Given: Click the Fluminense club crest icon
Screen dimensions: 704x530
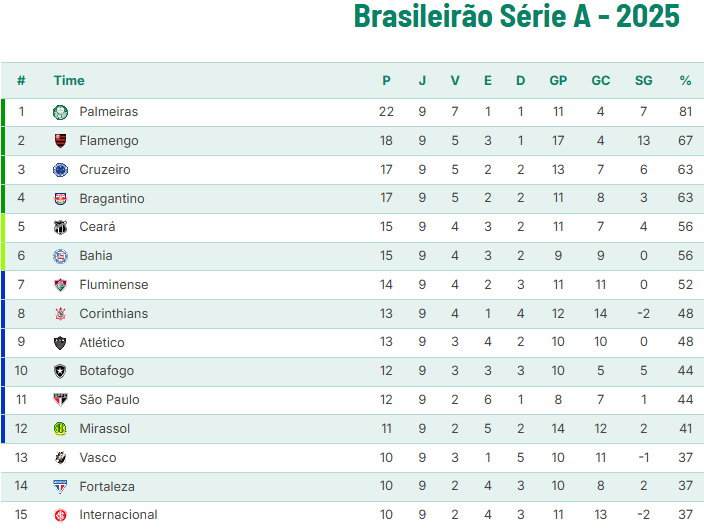Looking at the screenshot, I should pos(60,285).
